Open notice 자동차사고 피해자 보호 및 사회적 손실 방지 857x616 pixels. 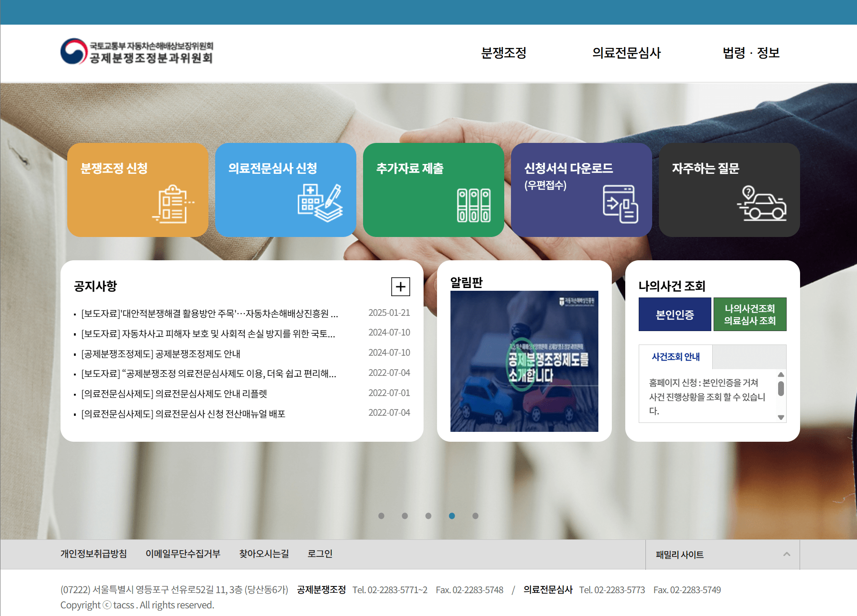pos(208,333)
